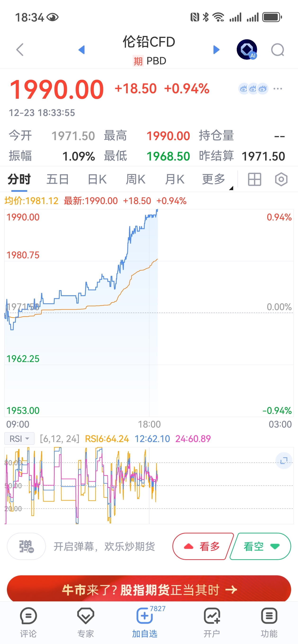This screenshot has width=298, height=644.
Task: Open the 股指期货 promotional banner
Action: pos(149,590)
